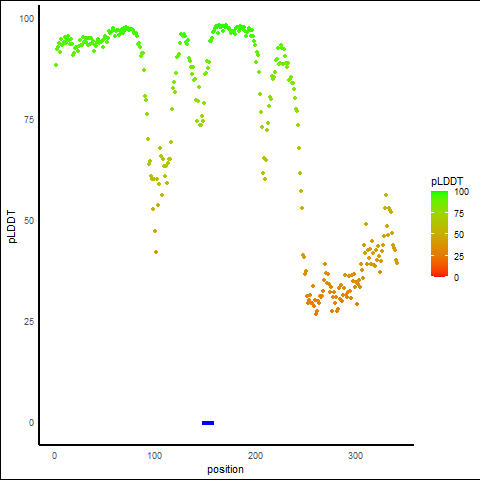This screenshot has height=480, width=480.
Task: Click the y-axis tick label 75
Action: point(29,120)
